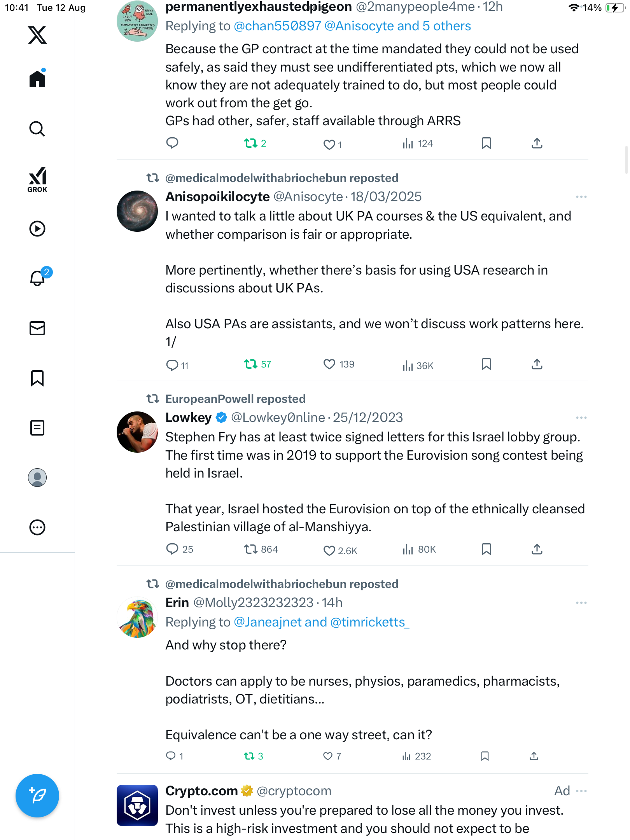This screenshot has height=840, width=630.
Task: Open more options on Lowkey's post
Action: pyautogui.click(x=581, y=418)
